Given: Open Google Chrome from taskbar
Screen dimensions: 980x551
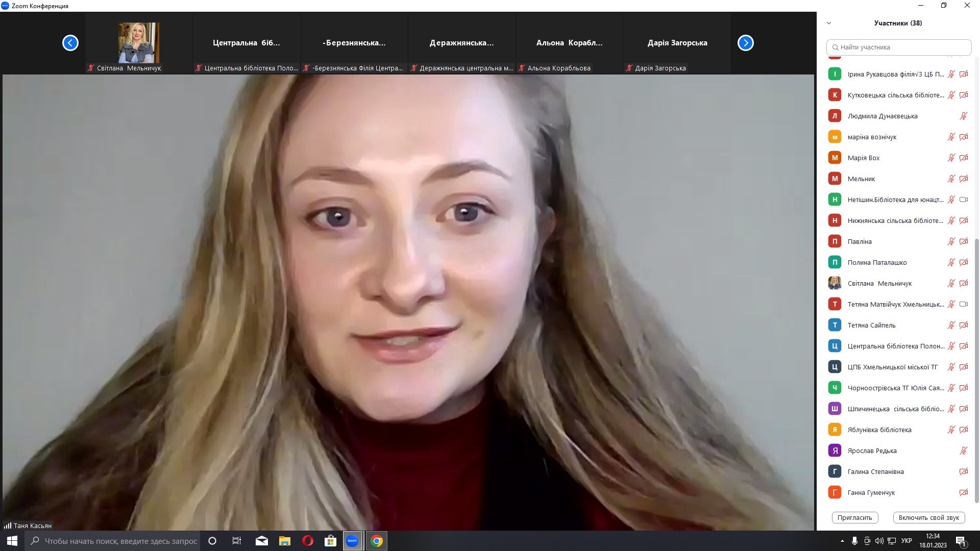Looking at the screenshot, I should click(x=377, y=541).
